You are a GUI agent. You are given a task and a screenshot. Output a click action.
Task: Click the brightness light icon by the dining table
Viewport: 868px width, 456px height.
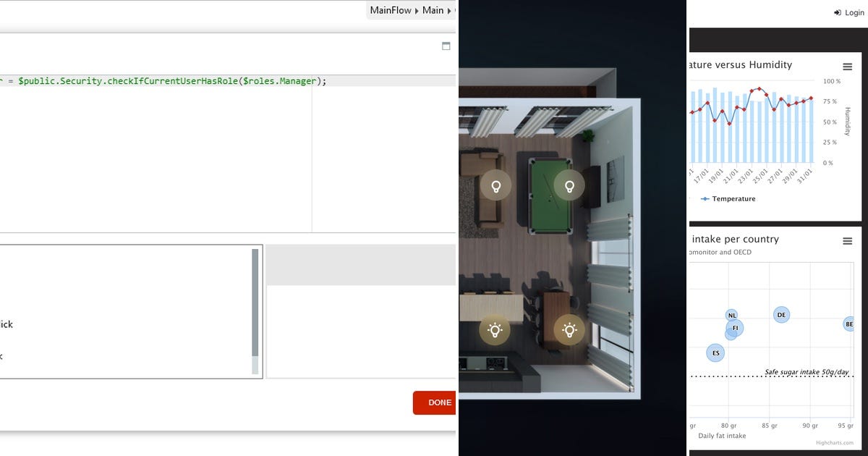click(569, 329)
